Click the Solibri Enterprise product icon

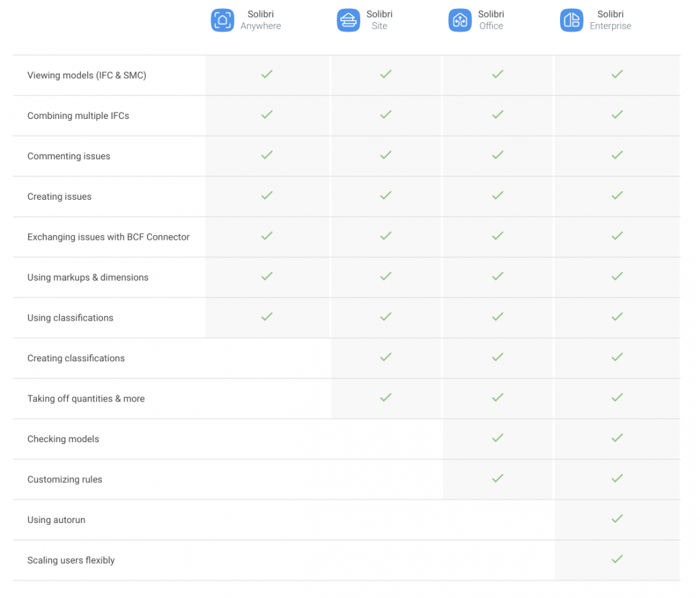571,20
